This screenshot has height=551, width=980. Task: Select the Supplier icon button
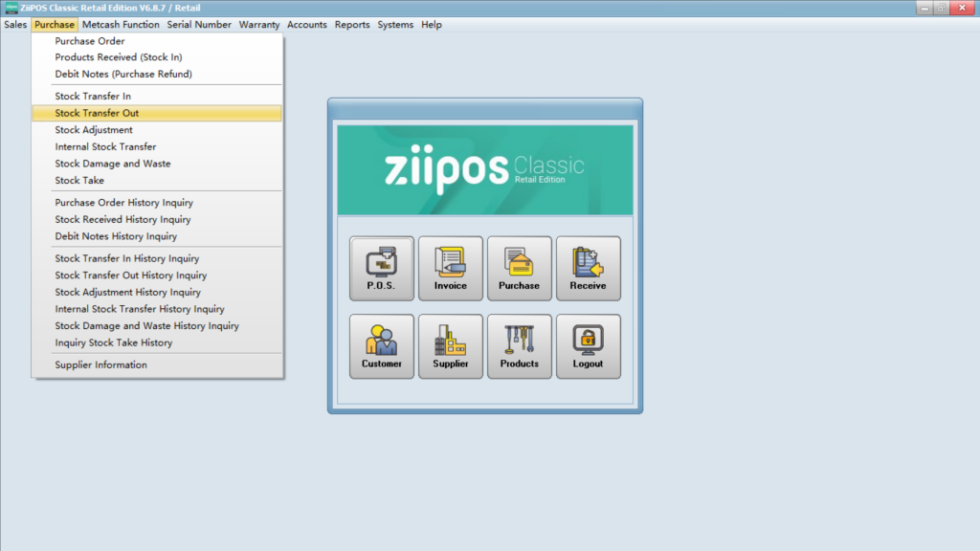click(450, 346)
